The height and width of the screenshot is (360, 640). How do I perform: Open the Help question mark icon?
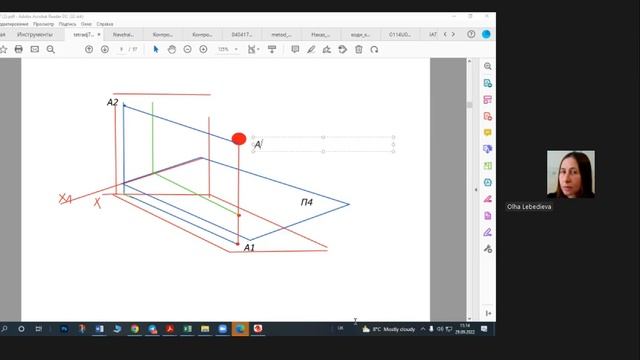point(471,34)
